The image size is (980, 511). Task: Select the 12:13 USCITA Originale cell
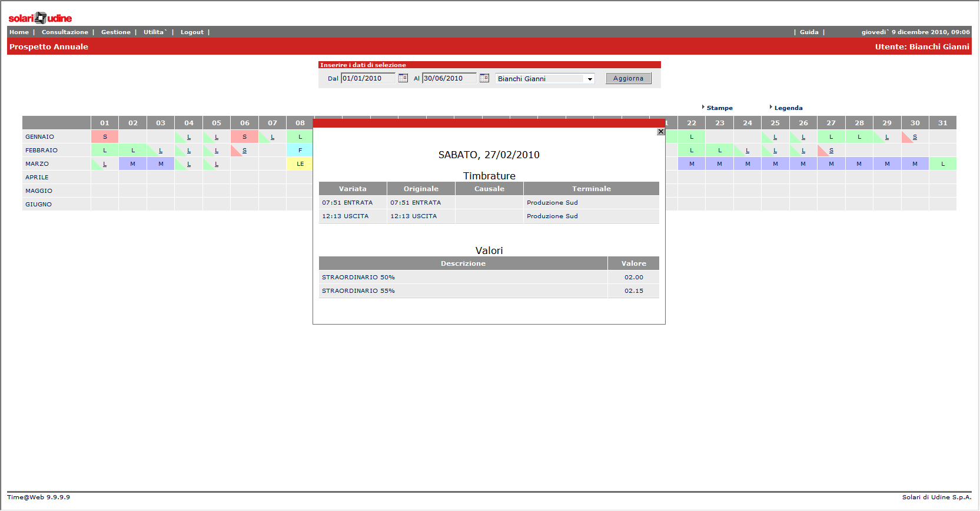click(421, 216)
